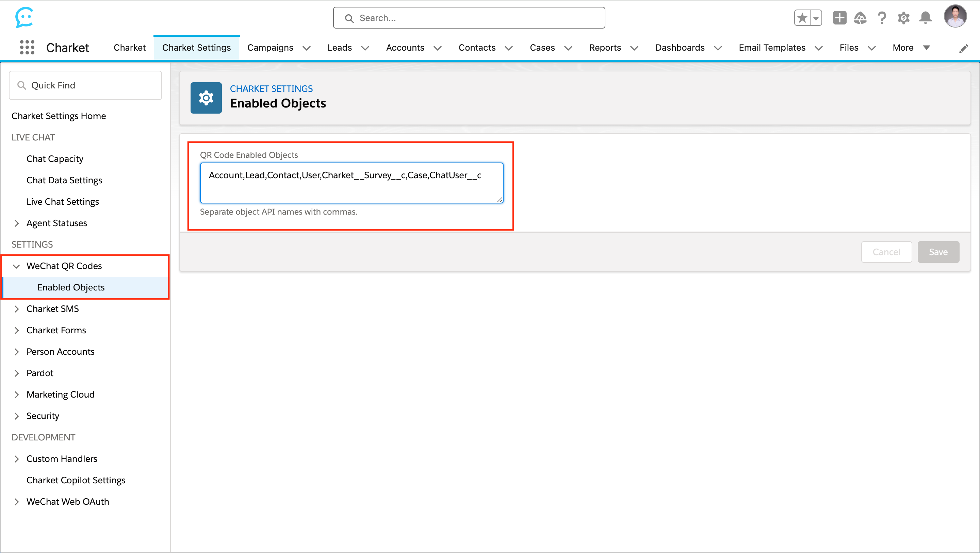
Task: Open the Charket tab
Action: point(130,48)
